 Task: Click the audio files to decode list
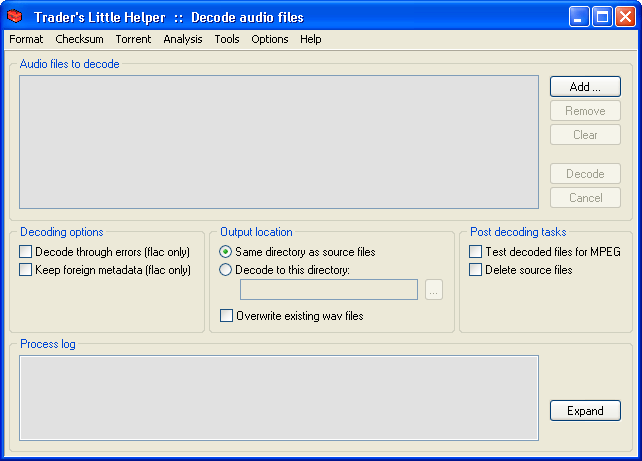tap(279, 142)
